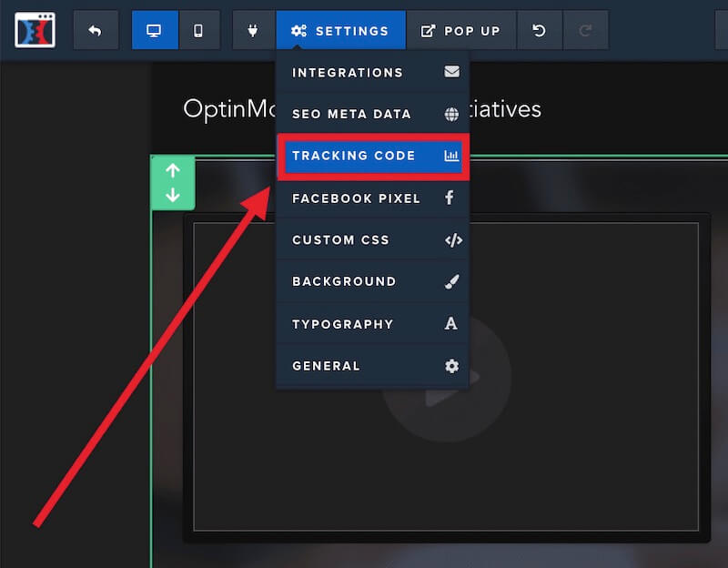
Task: Open the Settings dropdown menu
Action: 340,30
